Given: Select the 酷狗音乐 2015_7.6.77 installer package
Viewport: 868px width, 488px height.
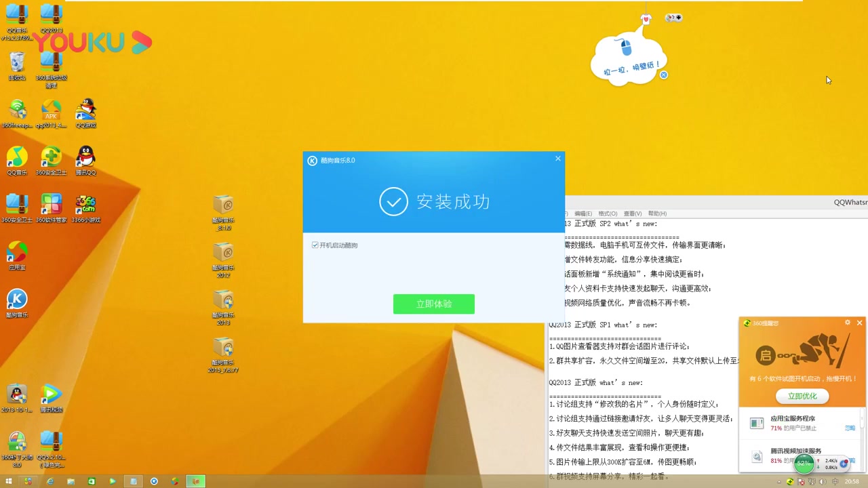Looking at the screenshot, I should (223, 355).
